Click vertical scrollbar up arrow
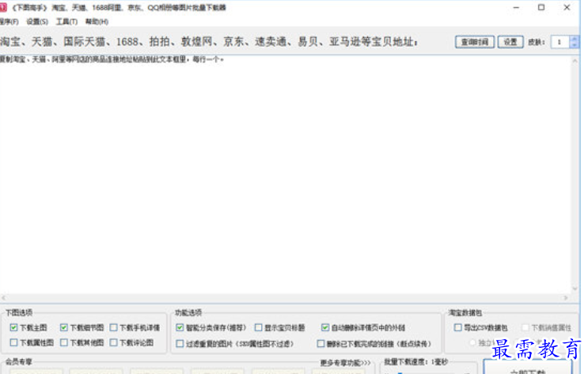Image resolution: width=588 pixels, height=374 pixels. pos(575,60)
